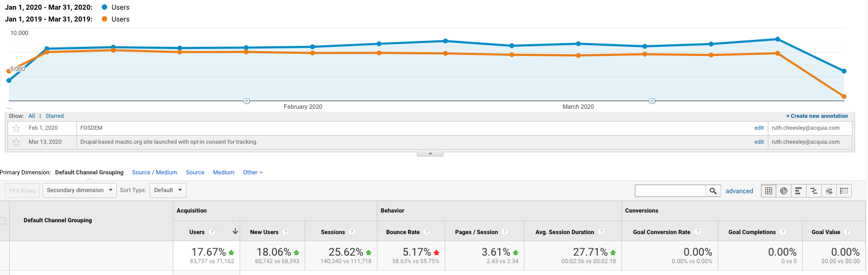Sort by Bounce Rate column header
868x275 pixels.
403,232
